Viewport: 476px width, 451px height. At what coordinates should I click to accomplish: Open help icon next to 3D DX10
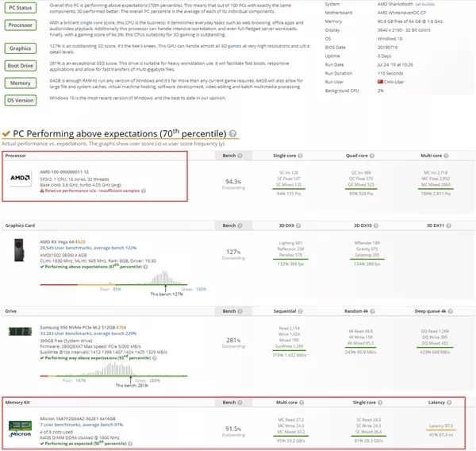pos(376,225)
